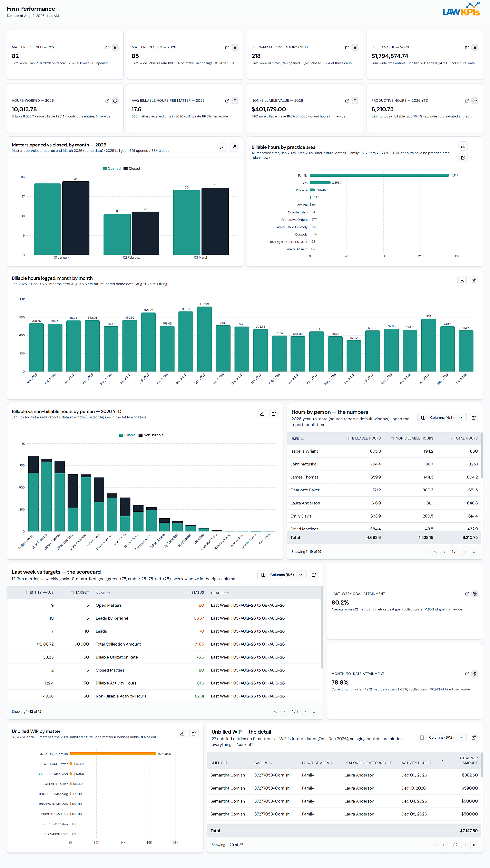
Task: Jump to last page of Unbilled WIP detail
Action: [474, 845]
